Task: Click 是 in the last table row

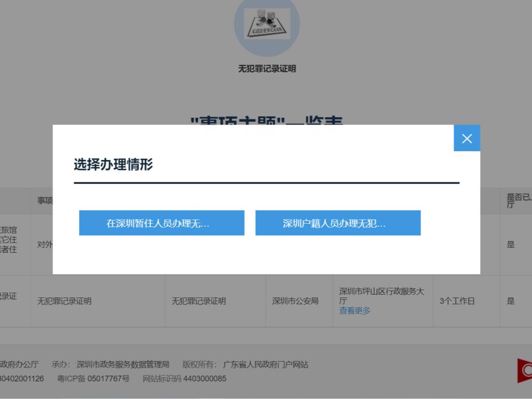Action: (510, 301)
